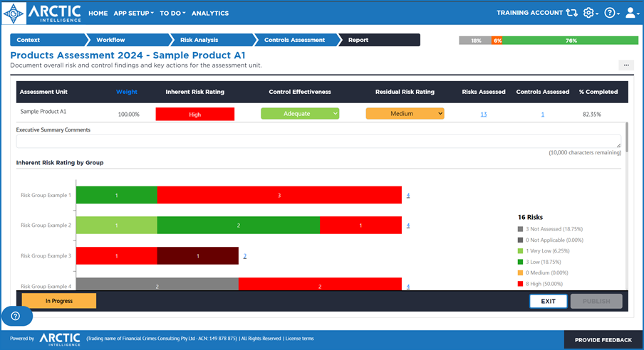Click the Very Low legend swatch
Screen dimensions: 644x350
[x=520, y=250]
